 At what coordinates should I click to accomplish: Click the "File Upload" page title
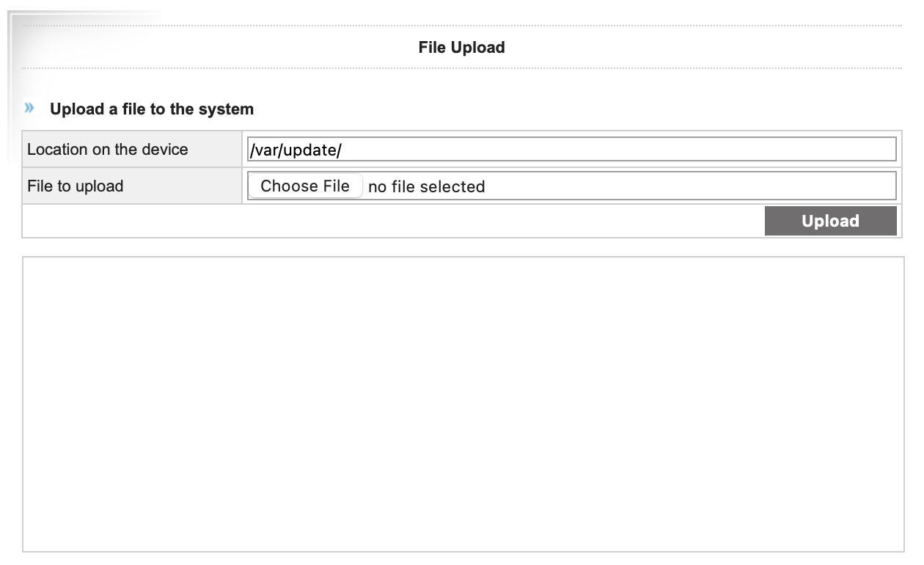click(x=461, y=48)
